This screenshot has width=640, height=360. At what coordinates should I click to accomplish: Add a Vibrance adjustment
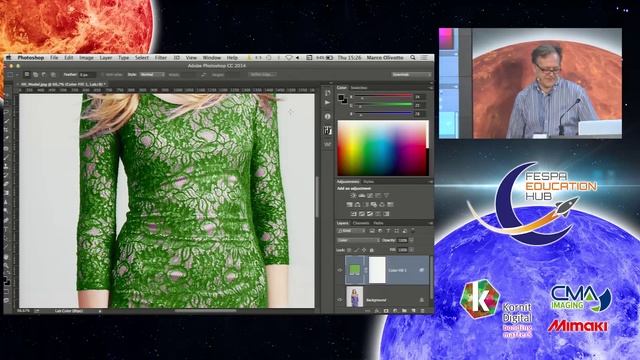click(x=386, y=196)
